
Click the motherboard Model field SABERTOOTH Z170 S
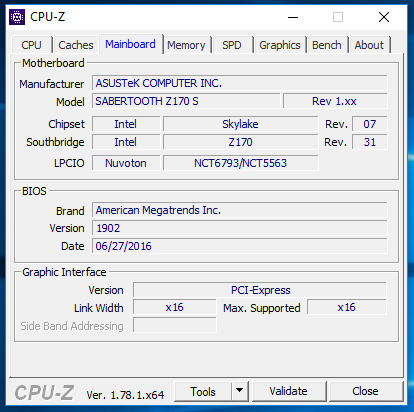click(186, 101)
